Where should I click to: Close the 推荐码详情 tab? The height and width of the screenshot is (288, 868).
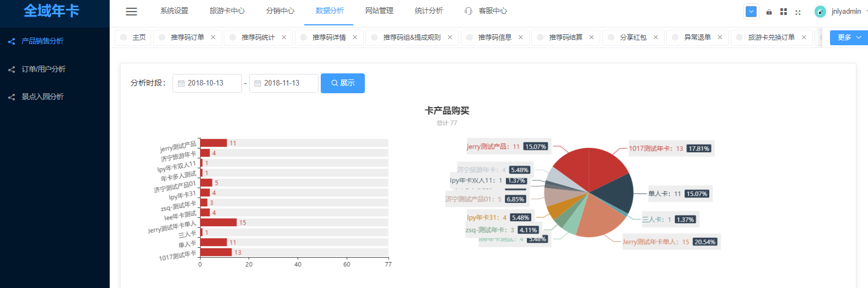[x=355, y=38]
